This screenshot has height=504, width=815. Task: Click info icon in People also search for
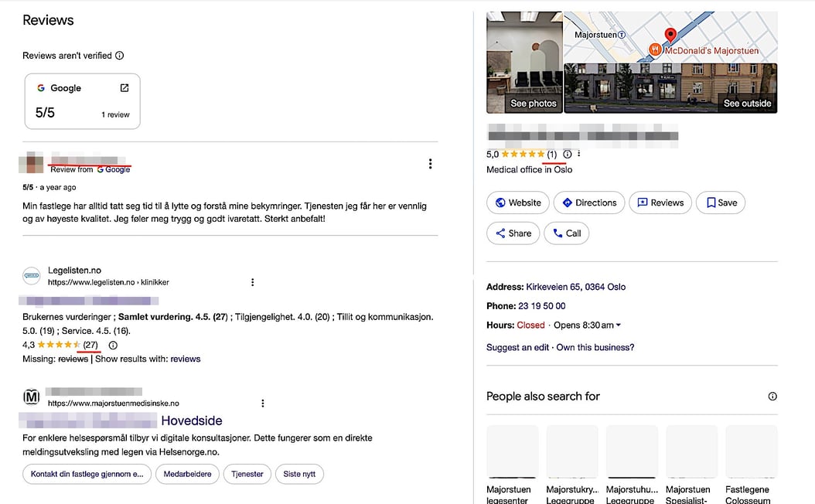coord(772,397)
